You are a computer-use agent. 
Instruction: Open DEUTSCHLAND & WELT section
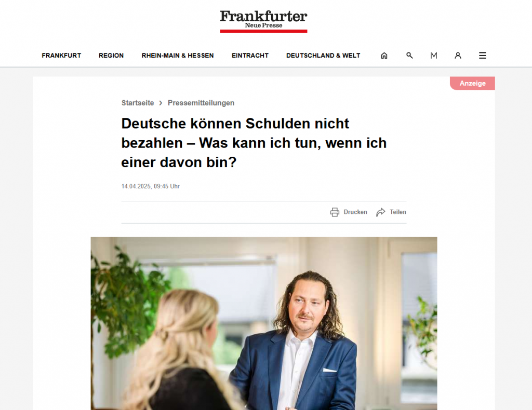(x=323, y=56)
